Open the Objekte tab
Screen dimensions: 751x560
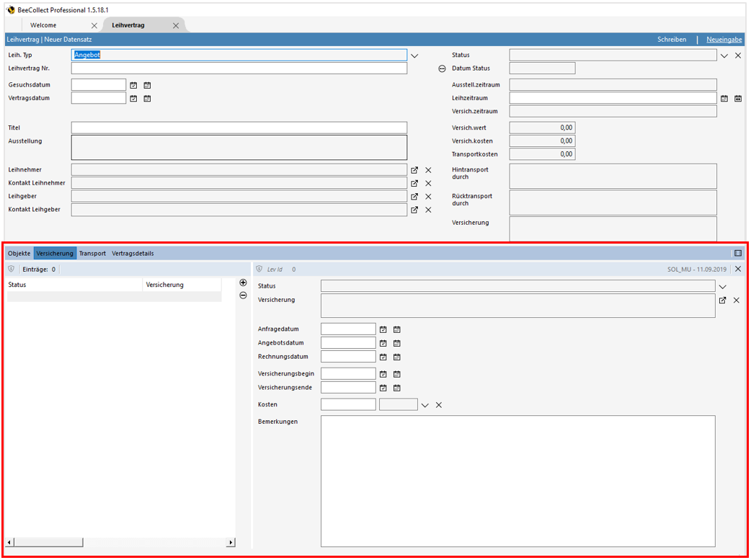point(19,253)
